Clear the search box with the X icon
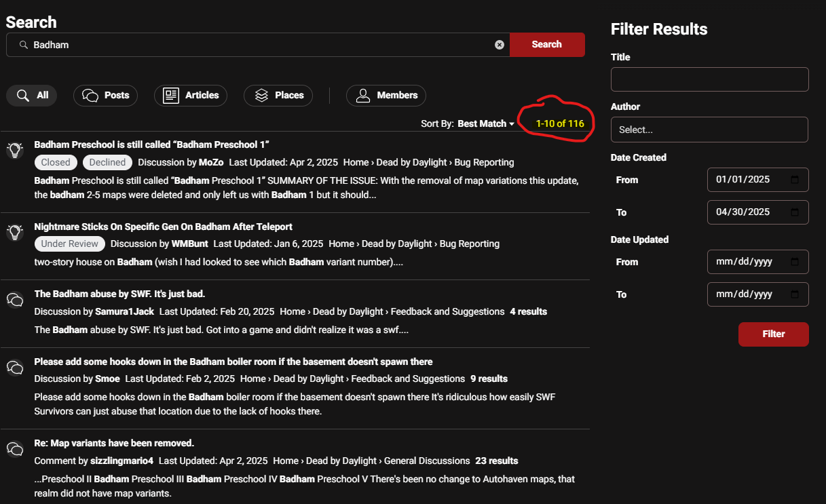The width and height of the screenshot is (826, 504). tap(500, 45)
